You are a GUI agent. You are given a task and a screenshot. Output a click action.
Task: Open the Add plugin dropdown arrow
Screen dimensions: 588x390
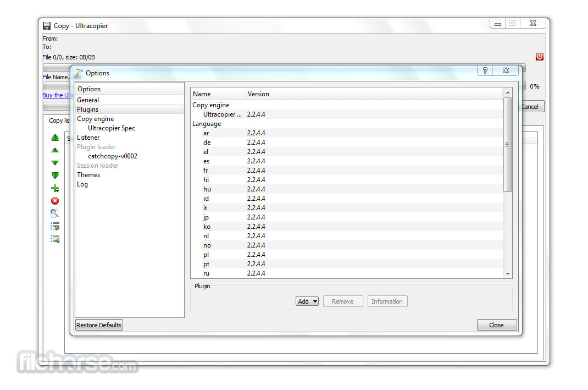pos(315,301)
